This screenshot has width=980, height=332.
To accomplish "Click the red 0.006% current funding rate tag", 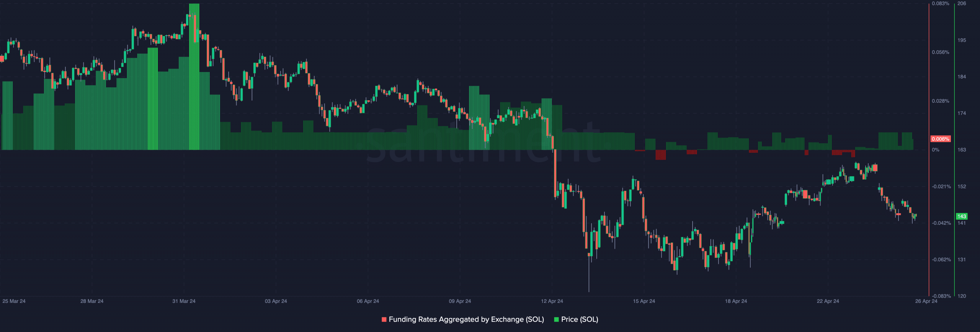I will coord(941,139).
